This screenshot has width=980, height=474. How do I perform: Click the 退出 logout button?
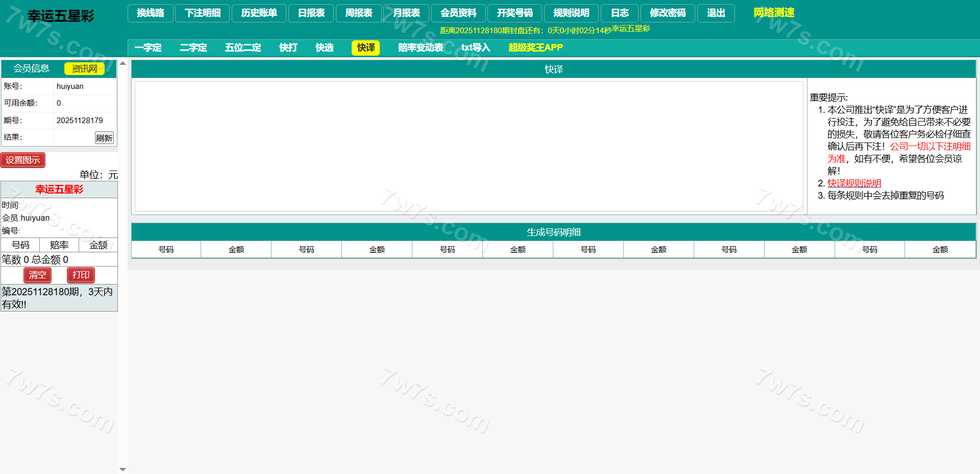[x=716, y=13]
